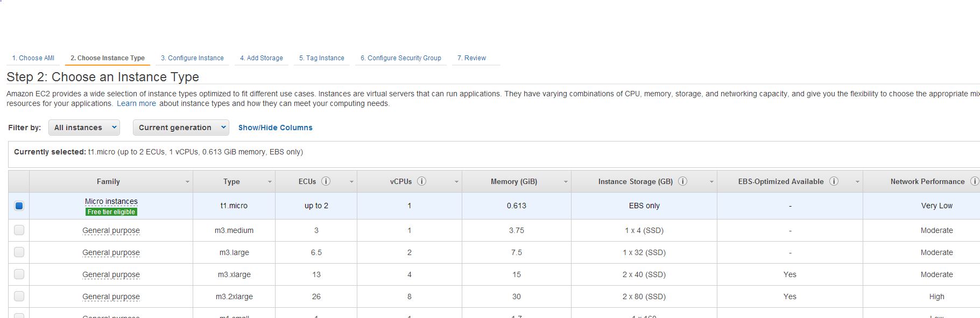Select the 2. Choose Instance Type tab
Screen dimensions: 980x318
tap(108, 58)
